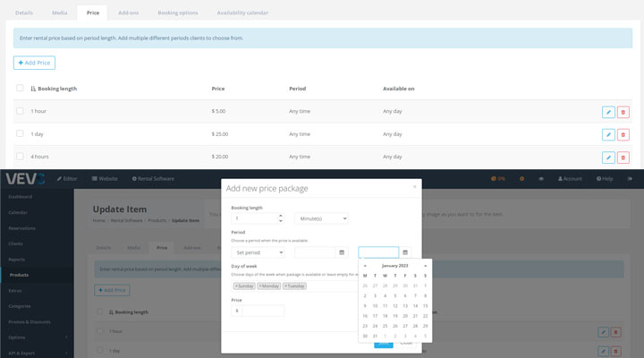Tick the header checkbox on the dimmed page table

[x=100, y=311]
